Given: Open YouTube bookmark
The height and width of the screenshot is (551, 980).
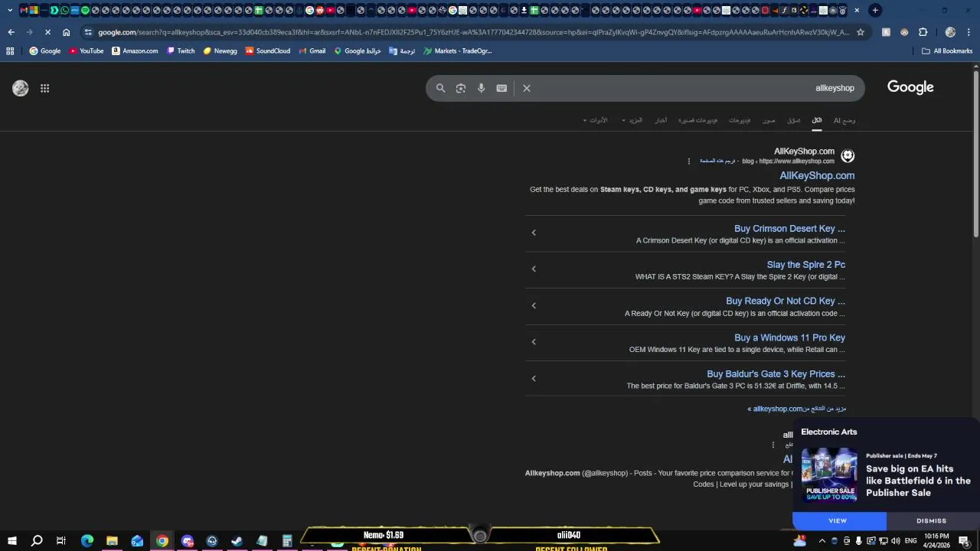Looking at the screenshot, I should 86,51.
